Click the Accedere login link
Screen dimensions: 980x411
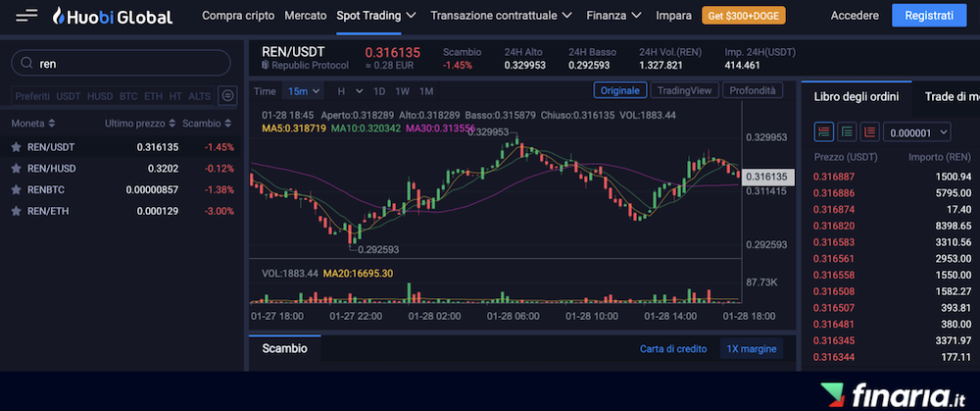coord(855,16)
